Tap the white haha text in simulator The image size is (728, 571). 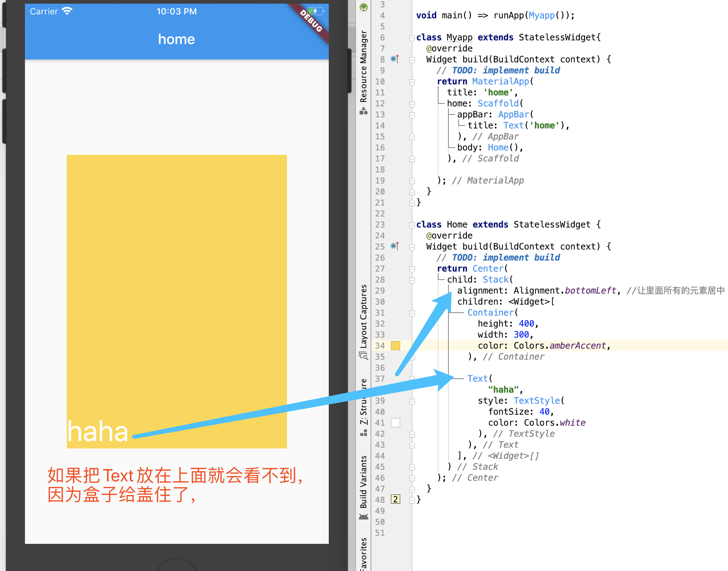tap(98, 432)
